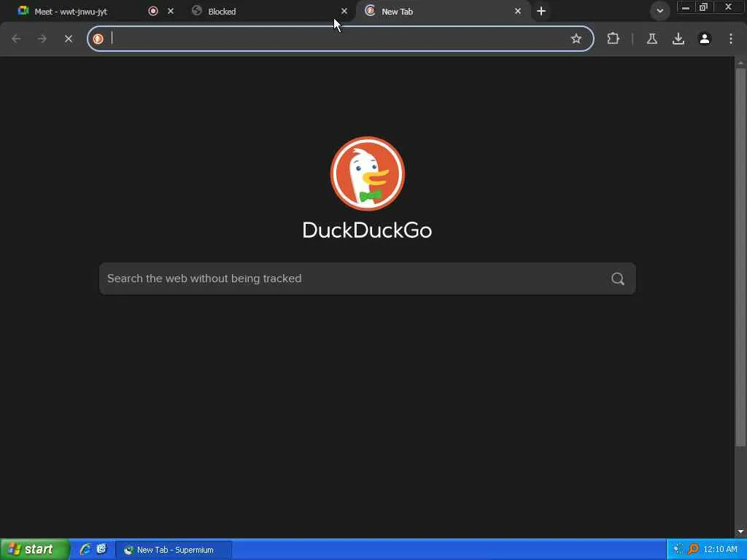Viewport: 747px width, 560px height.
Task: Click the DuckDuckGo site icon in address bar
Action: [98, 39]
